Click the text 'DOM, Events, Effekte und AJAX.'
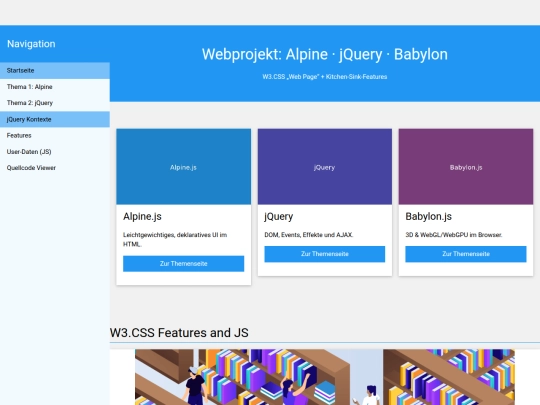 (x=309, y=235)
